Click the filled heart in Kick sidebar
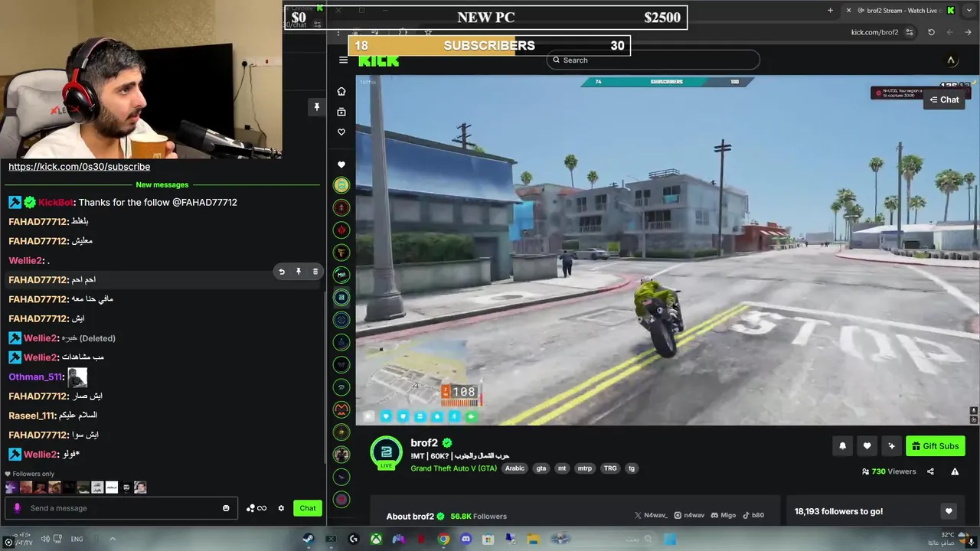Screen dimensions: 980x551 (341, 165)
